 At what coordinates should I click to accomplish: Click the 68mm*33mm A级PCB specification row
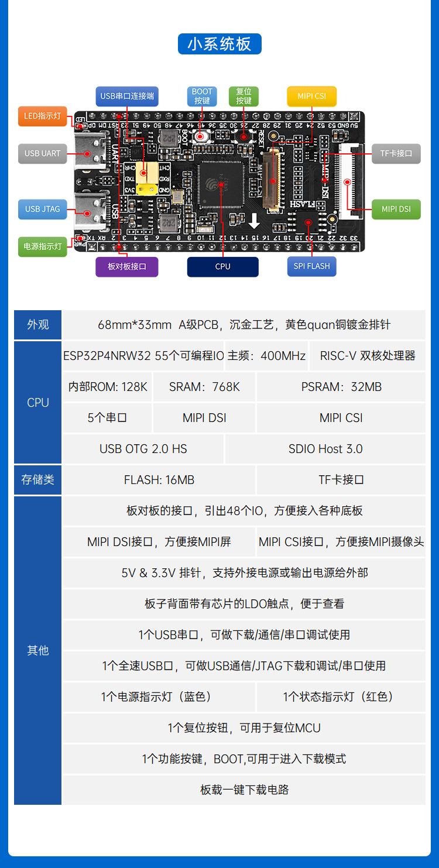tap(244, 325)
